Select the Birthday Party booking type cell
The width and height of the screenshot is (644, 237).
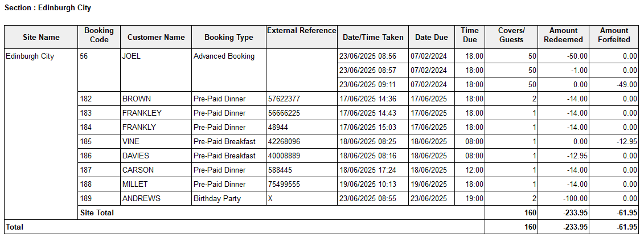coord(217,199)
